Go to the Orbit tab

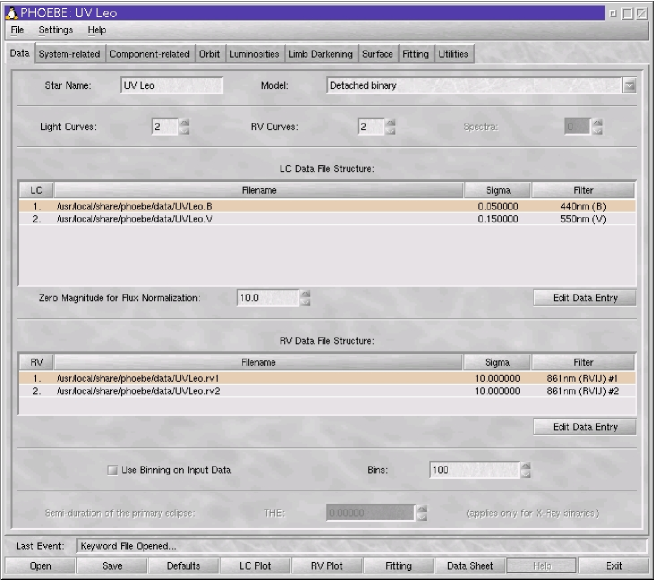click(209, 54)
